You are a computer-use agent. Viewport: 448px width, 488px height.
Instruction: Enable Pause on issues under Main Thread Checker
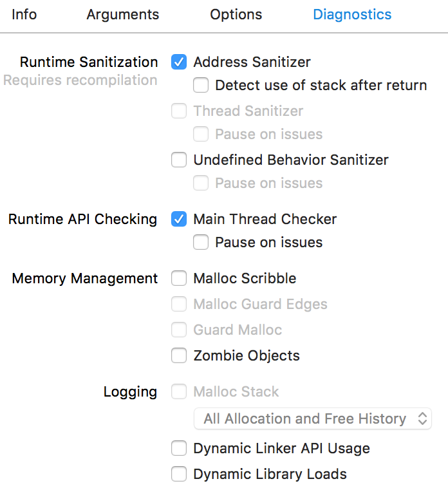point(201,242)
